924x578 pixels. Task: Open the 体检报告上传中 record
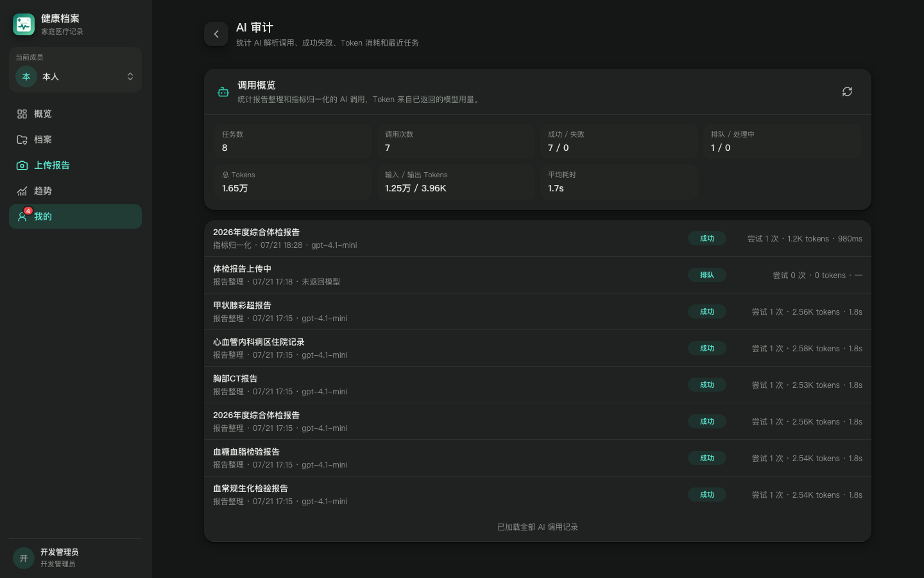(538, 275)
